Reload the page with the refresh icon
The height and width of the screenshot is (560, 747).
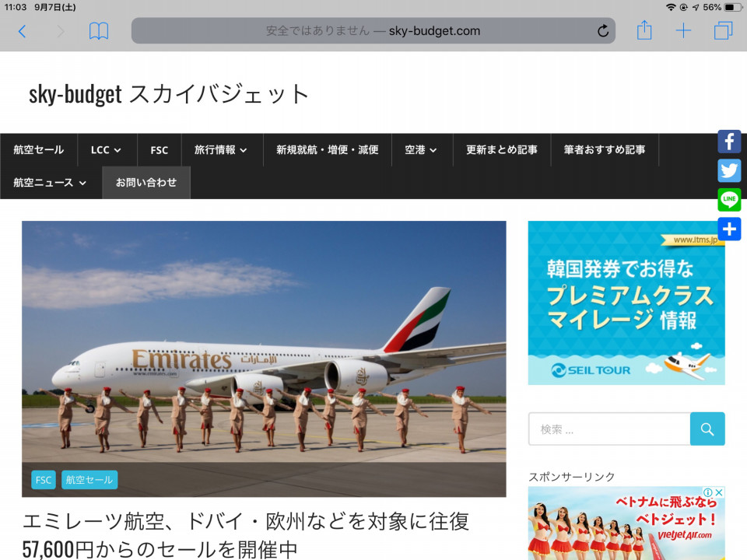click(602, 31)
